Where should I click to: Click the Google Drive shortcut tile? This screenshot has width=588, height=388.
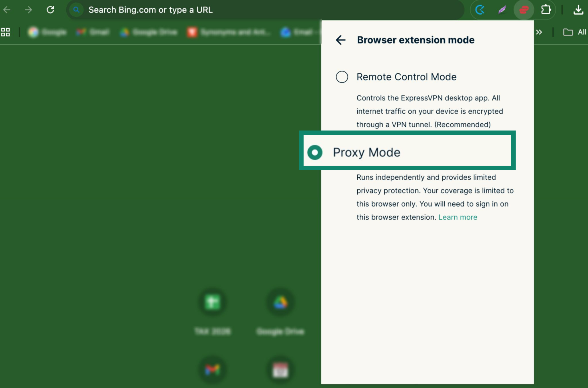[280, 303]
